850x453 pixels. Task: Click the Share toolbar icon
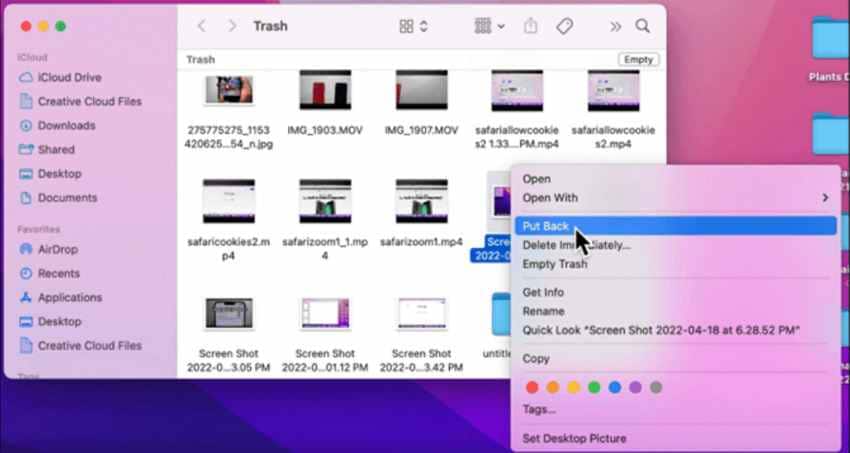pyautogui.click(x=531, y=26)
